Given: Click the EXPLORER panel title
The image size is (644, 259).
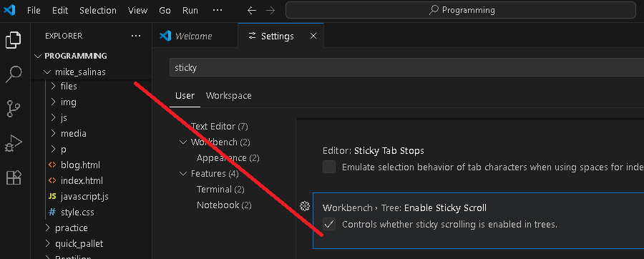Looking at the screenshot, I should click(x=64, y=36).
